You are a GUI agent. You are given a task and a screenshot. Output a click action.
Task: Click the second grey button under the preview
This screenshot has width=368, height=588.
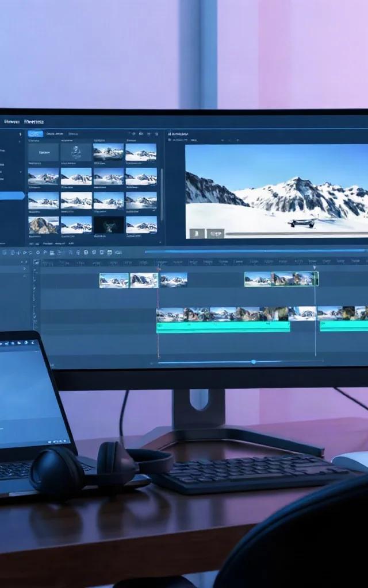[x=216, y=233]
